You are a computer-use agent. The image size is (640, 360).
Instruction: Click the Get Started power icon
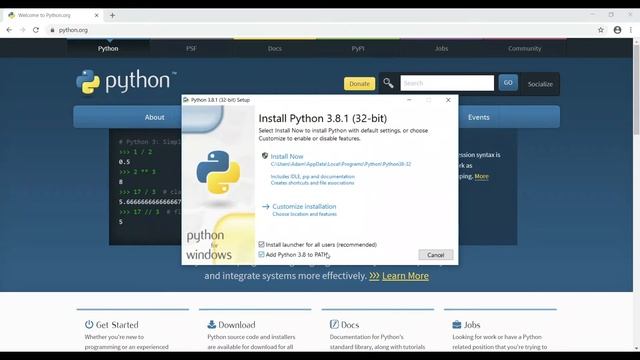pos(89,324)
